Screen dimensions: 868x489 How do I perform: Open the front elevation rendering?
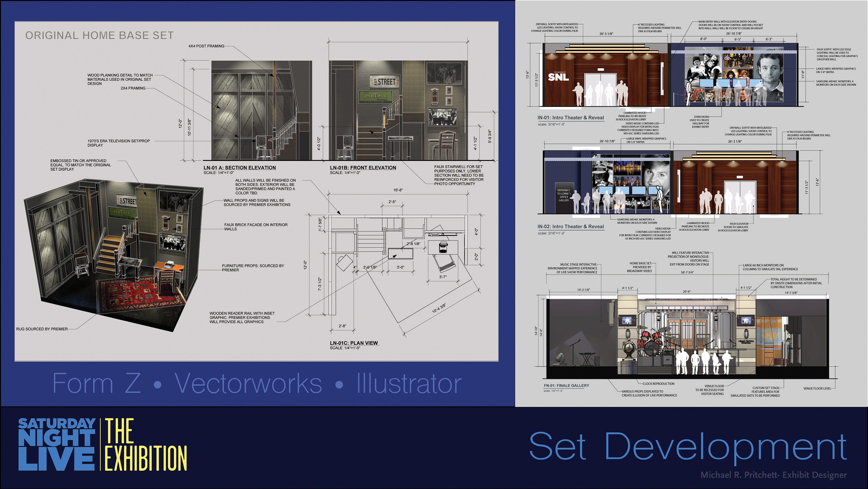398,110
